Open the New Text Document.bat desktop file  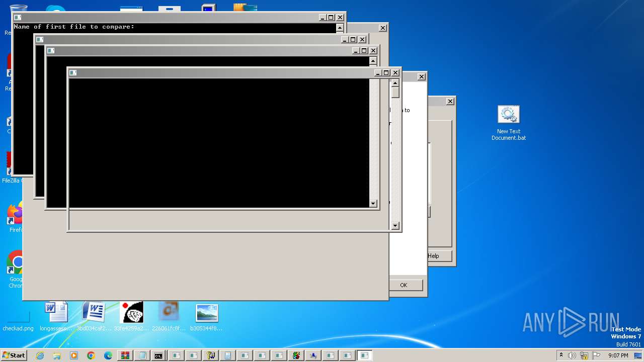point(509,123)
